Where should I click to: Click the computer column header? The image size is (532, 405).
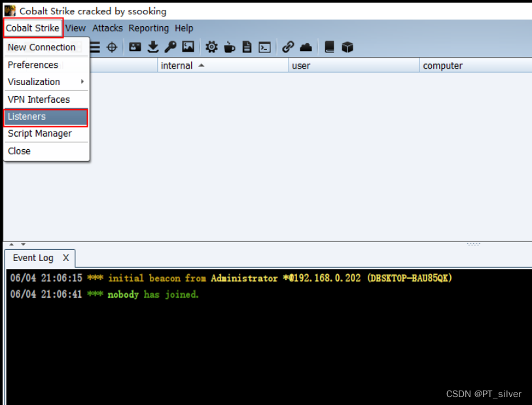[x=476, y=65]
